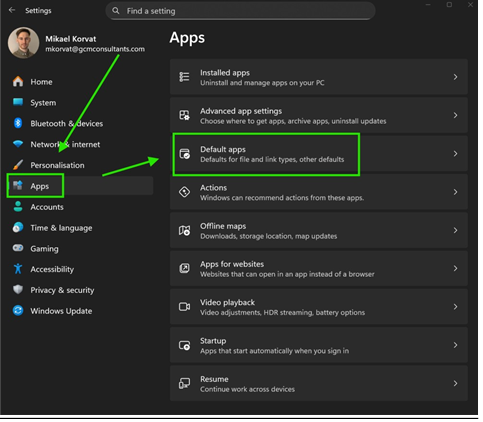
Task: Click Mikael Korvat's profile picture
Action: click(x=23, y=43)
